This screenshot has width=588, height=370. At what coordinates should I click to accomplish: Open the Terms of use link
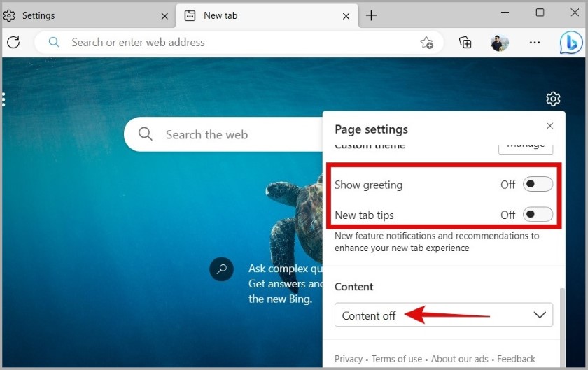(x=397, y=359)
